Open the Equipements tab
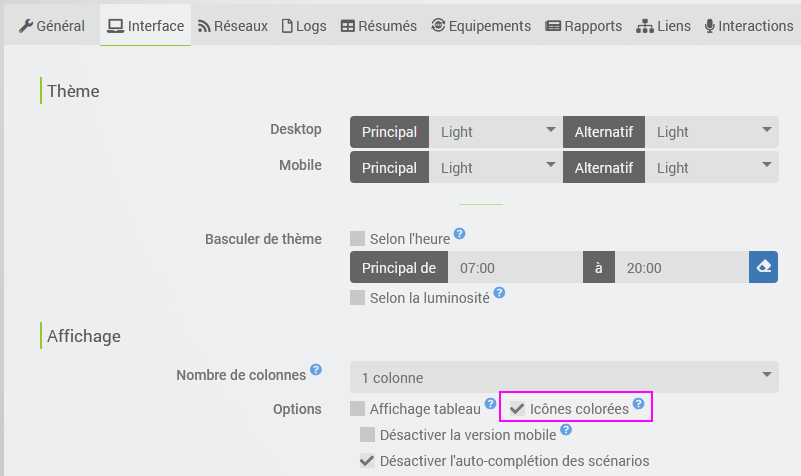801x476 pixels. pos(481,26)
